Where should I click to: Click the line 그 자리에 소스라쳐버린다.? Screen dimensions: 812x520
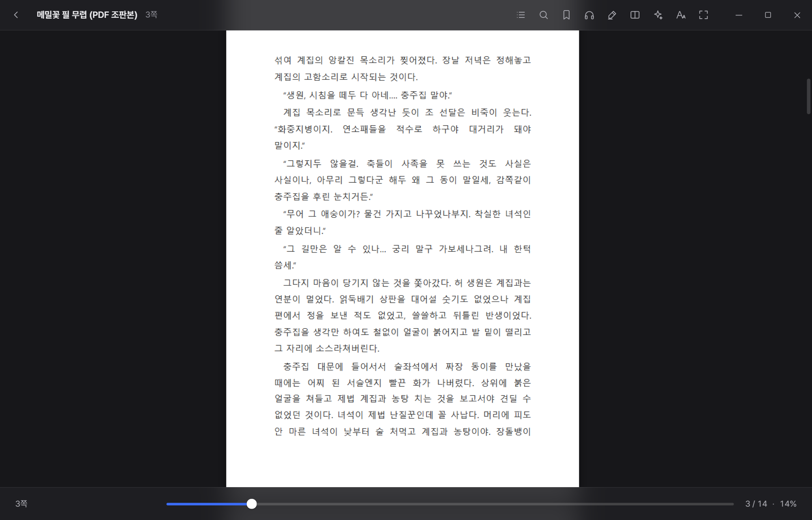[x=327, y=348]
